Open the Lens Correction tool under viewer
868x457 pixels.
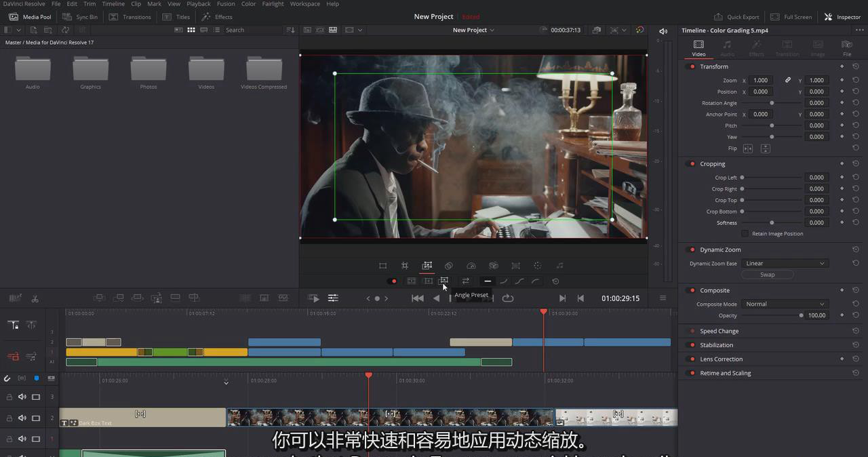[x=515, y=266]
